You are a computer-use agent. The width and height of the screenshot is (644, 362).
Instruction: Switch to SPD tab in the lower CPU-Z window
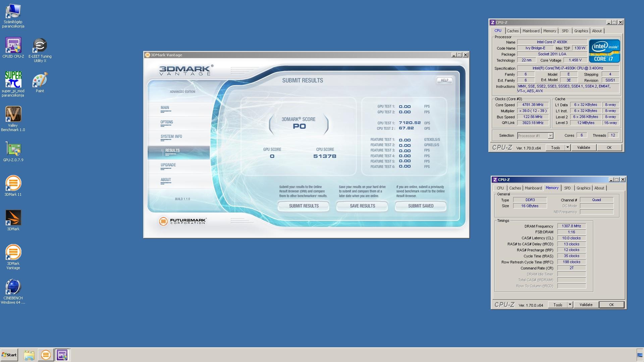pos(567,188)
